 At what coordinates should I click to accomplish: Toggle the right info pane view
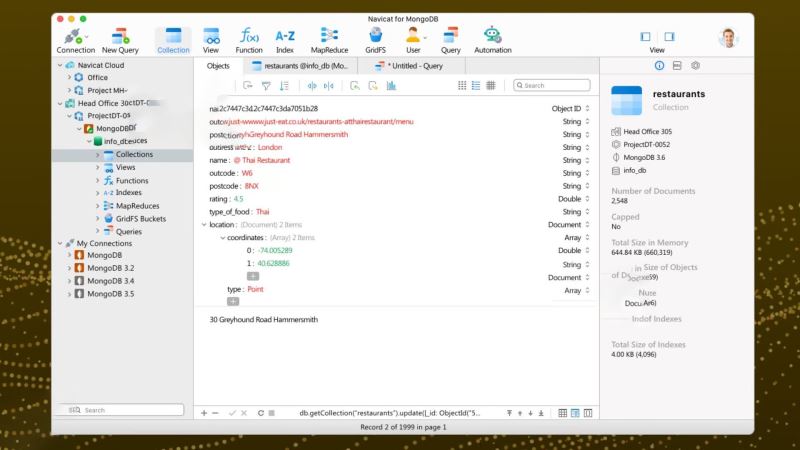[x=669, y=37]
